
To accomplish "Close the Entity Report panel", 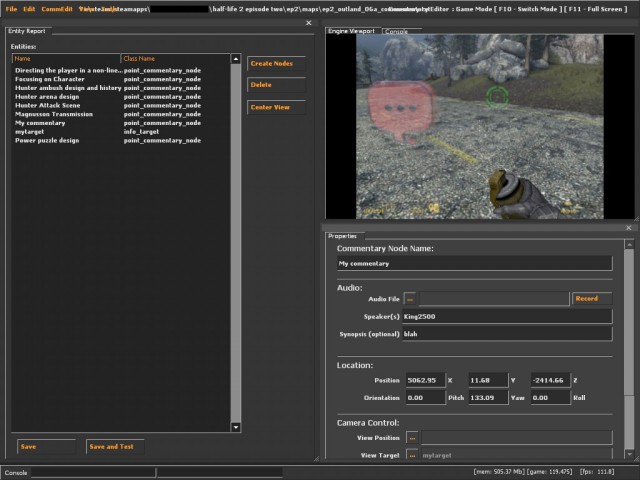I will tap(309, 23).
